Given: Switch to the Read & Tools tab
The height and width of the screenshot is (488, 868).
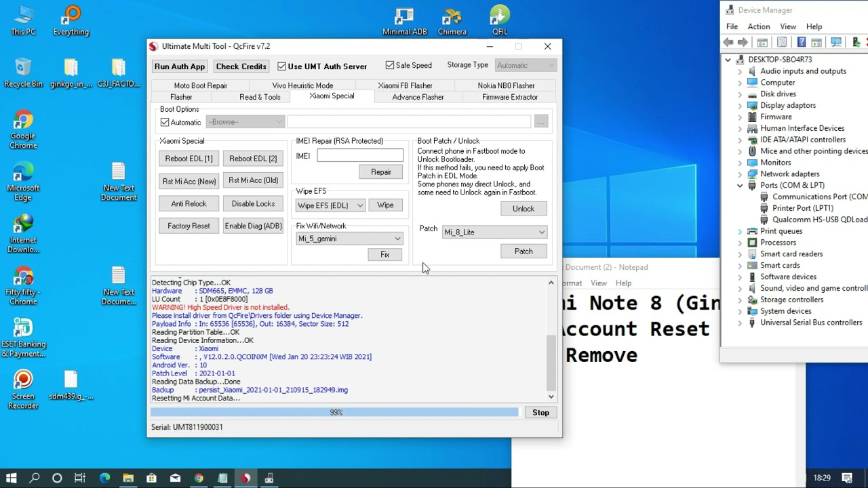Looking at the screenshot, I should click(x=260, y=97).
